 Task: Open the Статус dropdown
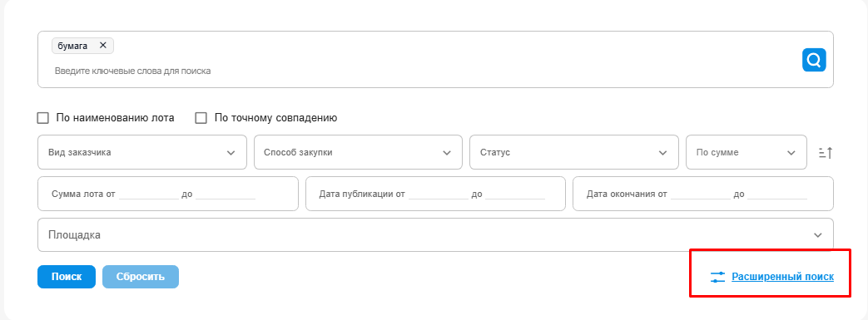click(x=574, y=152)
